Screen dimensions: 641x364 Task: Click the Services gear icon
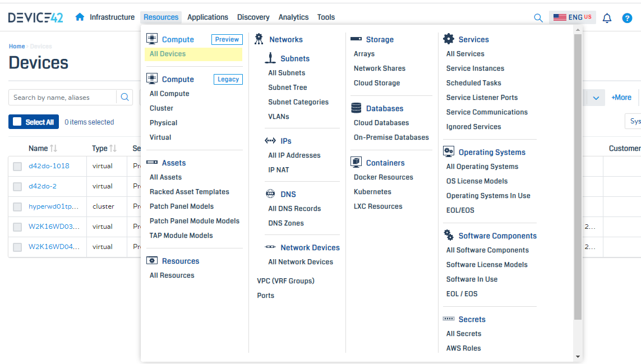pos(449,39)
